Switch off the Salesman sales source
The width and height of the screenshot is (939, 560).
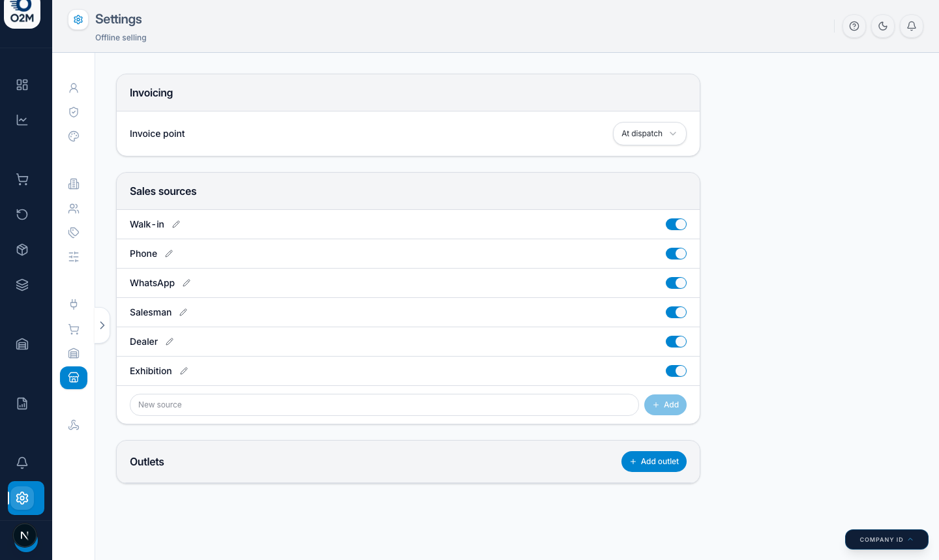tap(676, 312)
